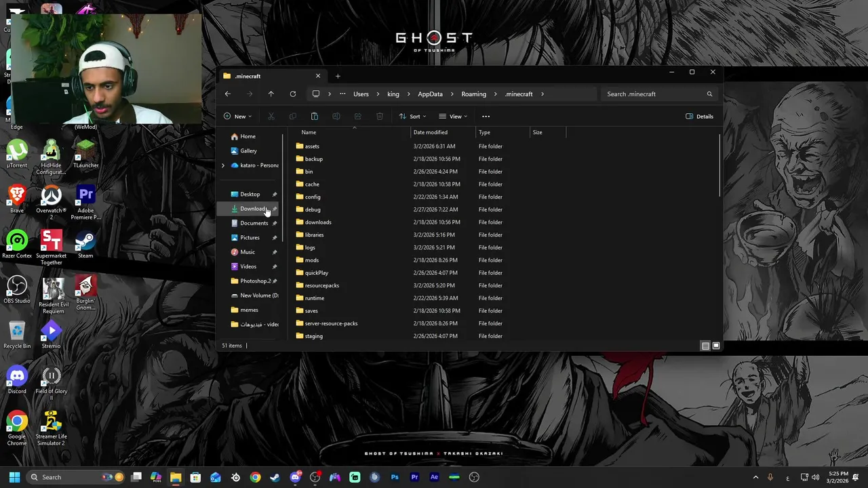868x488 pixels.
Task: Toggle the Details pane
Action: pos(699,117)
